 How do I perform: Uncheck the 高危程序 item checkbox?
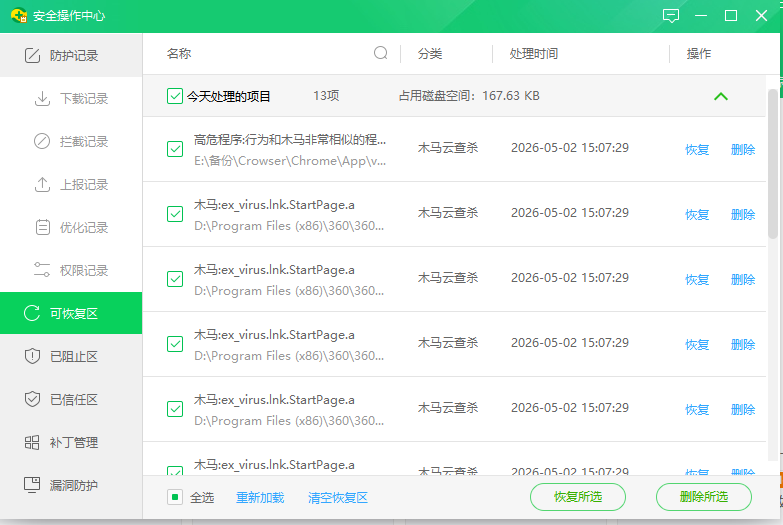(x=175, y=149)
